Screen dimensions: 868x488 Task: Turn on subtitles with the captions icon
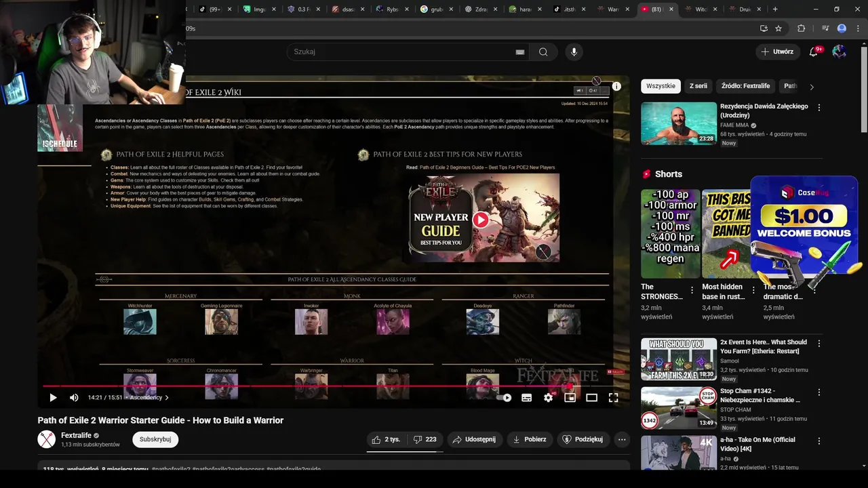point(526,398)
